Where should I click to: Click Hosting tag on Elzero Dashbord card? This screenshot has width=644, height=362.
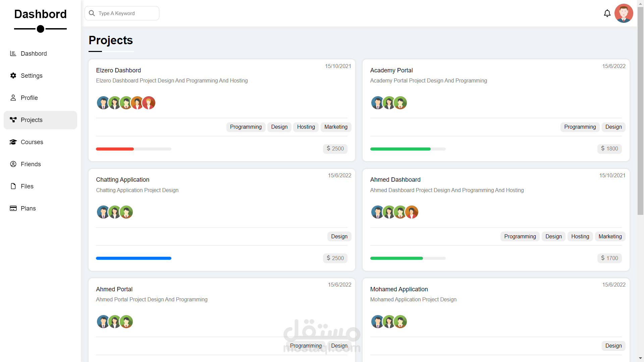pos(306,127)
